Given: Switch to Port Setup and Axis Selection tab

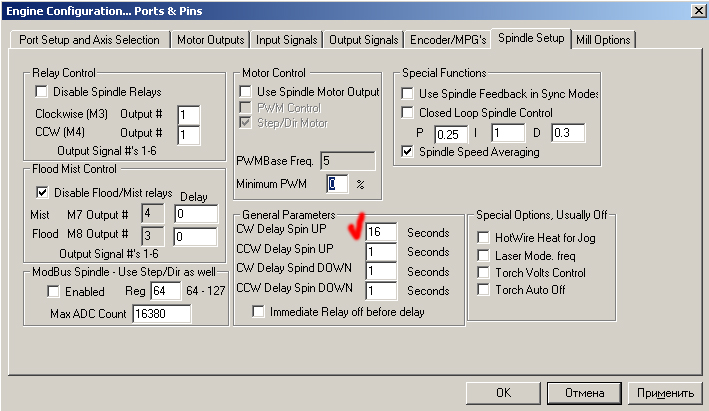Looking at the screenshot, I should tap(86, 40).
